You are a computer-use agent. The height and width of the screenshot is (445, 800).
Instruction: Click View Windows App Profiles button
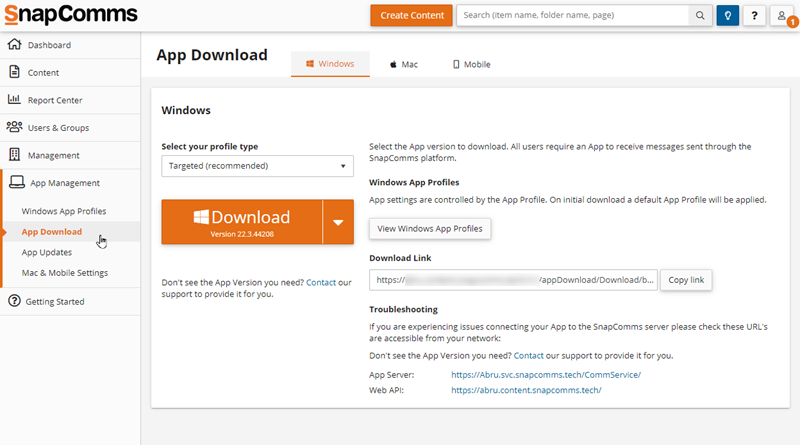[x=430, y=229]
